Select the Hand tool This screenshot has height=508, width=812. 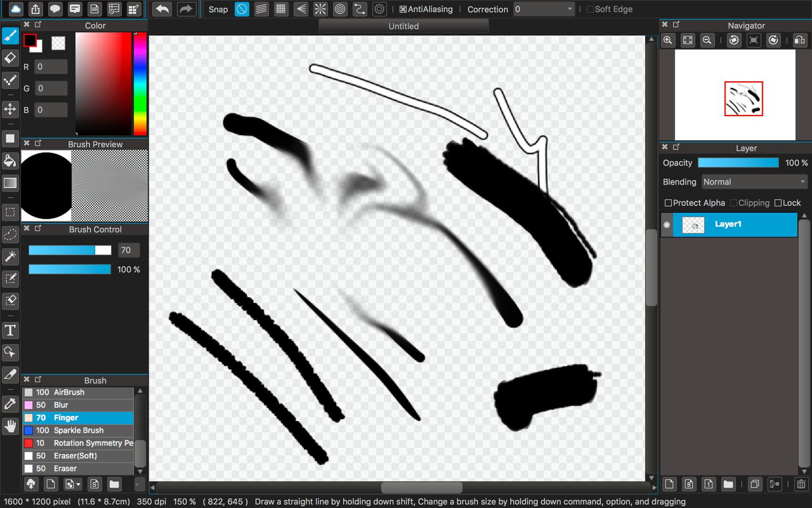10,426
